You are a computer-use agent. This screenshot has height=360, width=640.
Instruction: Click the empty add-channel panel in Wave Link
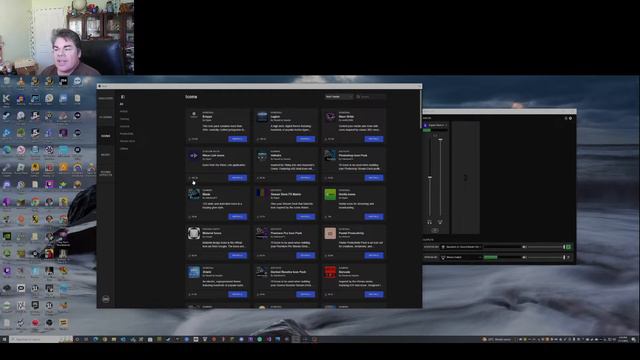click(466, 178)
